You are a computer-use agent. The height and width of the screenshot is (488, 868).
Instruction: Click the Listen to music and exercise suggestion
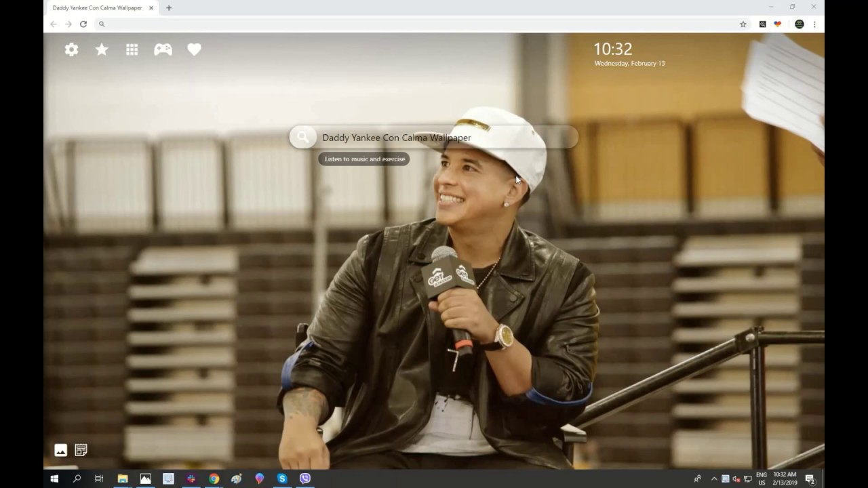364,159
